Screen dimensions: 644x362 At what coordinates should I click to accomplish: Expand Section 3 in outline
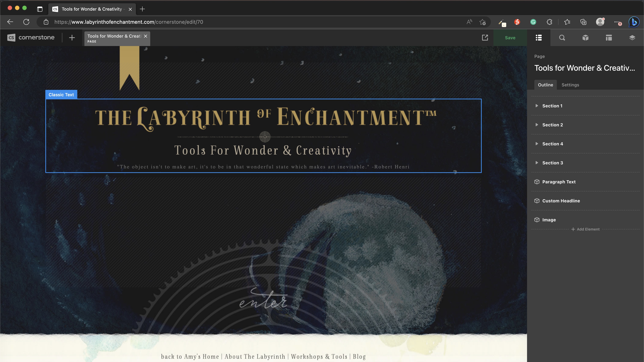tap(537, 163)
